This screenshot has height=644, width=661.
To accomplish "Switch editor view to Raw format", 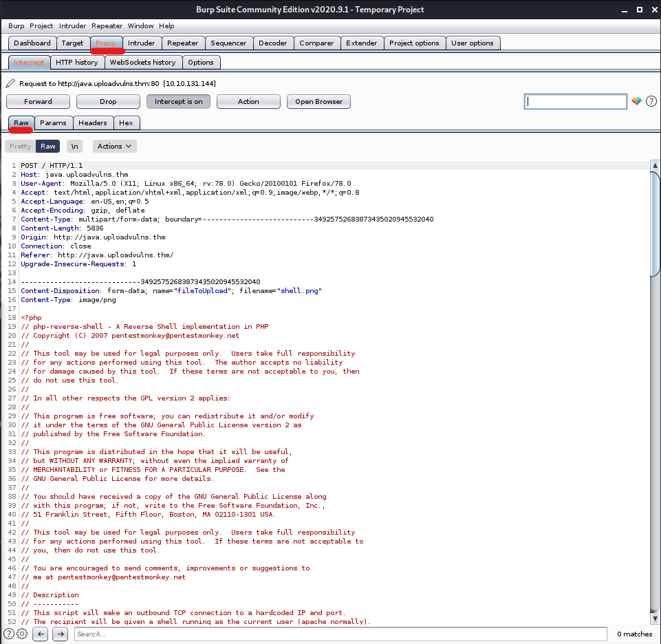I will point(47,147).
